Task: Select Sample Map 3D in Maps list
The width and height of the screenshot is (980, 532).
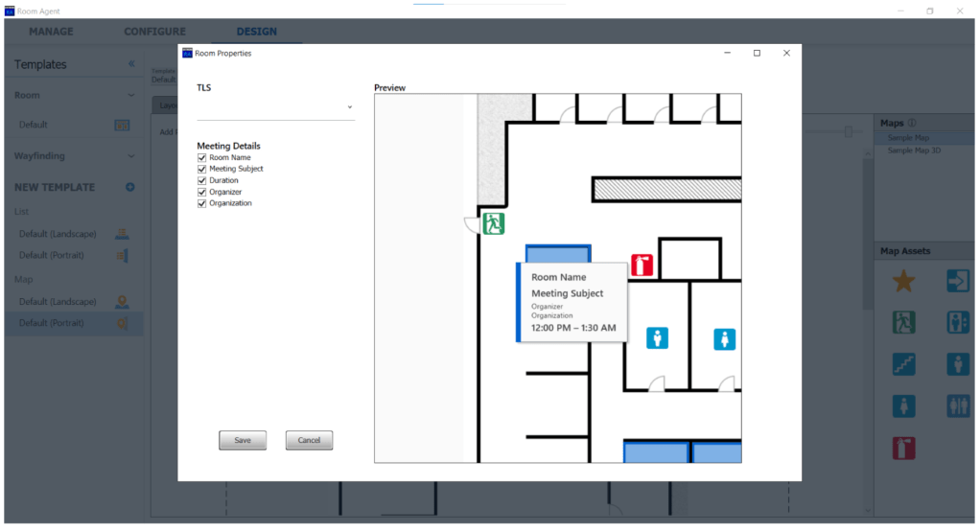Action: pyautogui.click(x=914, y=150)
